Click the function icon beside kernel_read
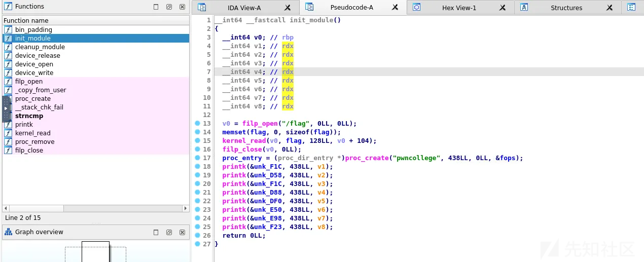 [x=8, y=133]
